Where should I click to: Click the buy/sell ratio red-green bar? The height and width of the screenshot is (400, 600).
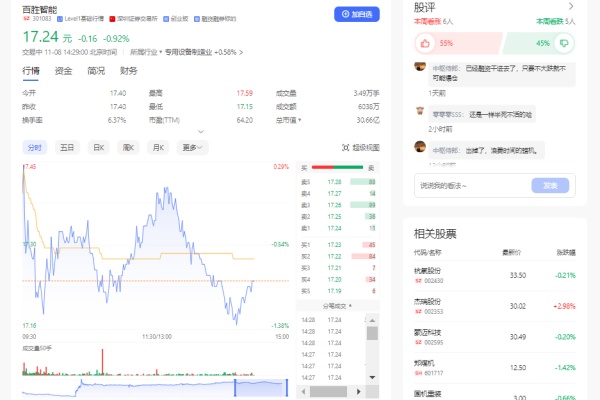pos(337,167)
